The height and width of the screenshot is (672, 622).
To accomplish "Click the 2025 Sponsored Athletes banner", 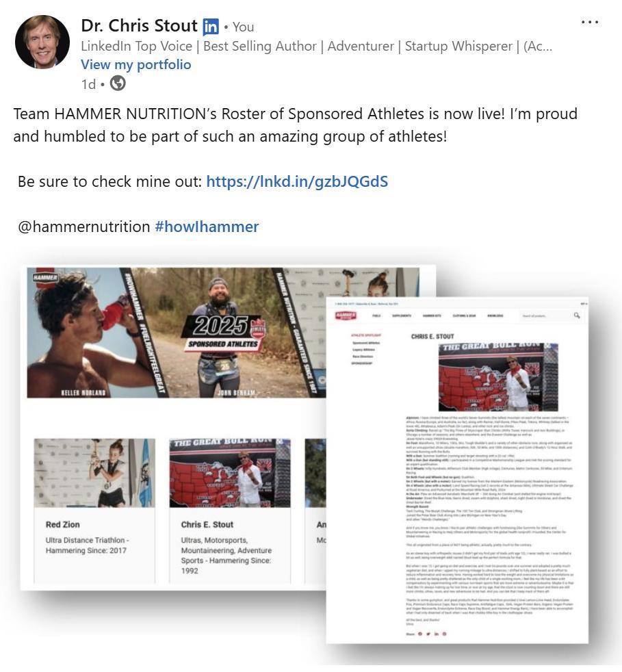I will click(223, 333).
